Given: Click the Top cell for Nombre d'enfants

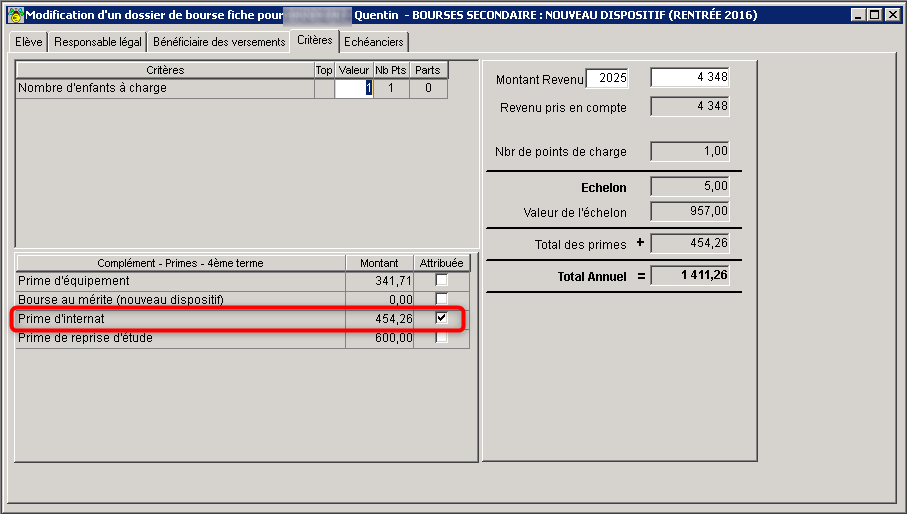Looking at the screenshot, I should [x=324, y=88].
